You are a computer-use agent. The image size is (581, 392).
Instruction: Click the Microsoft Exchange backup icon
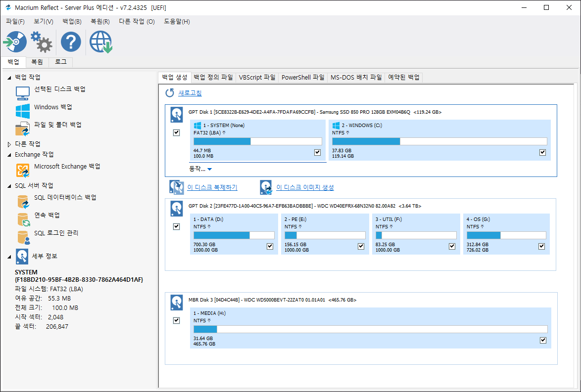(23, 171)
